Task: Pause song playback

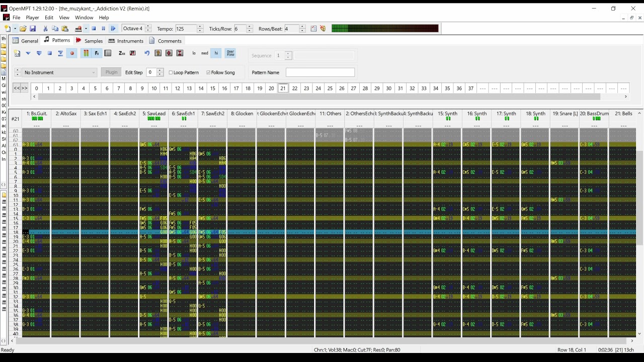Action: 104,29
